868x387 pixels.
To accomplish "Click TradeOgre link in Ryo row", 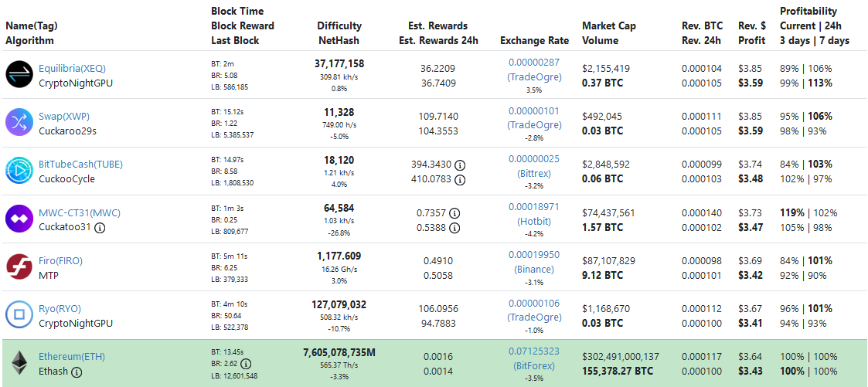I will click(534, 318).
